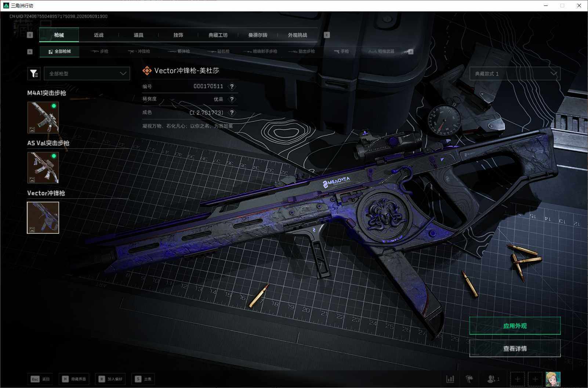The image size is (588, 388).
Task: Click the first empty squad slot plus
Action: (x=517, y=379)
